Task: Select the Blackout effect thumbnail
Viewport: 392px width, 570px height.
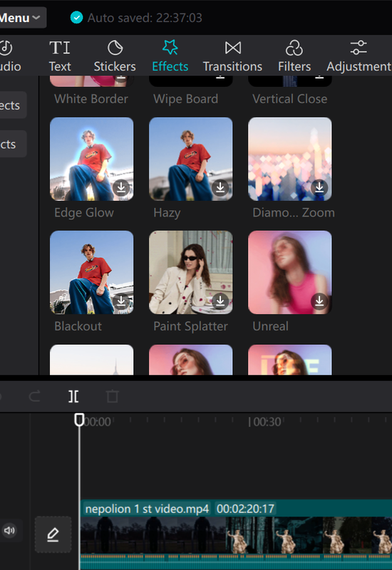Action: coord(92,272)
